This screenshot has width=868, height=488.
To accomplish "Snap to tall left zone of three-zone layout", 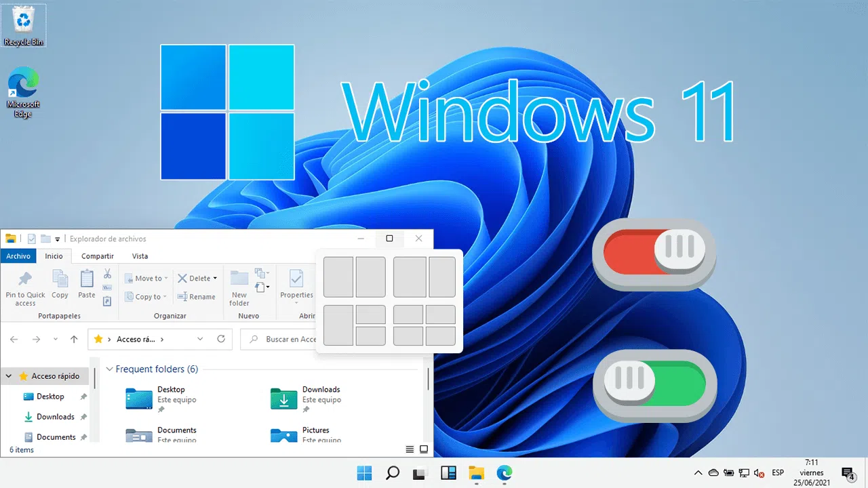I will point(338,325).
